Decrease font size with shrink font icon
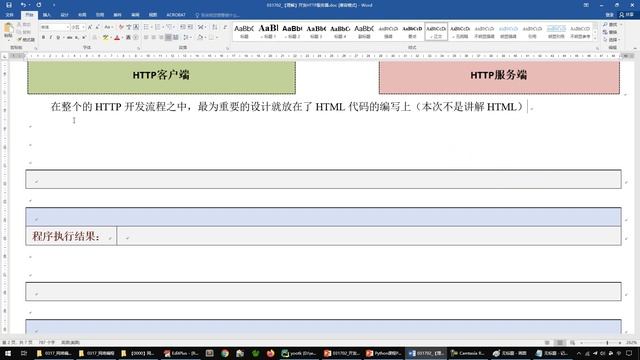Viewport: 640px width, 360px height. (97, 27)
